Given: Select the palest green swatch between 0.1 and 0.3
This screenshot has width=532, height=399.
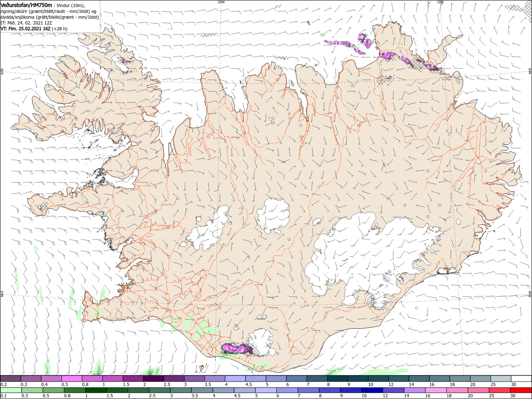Looking at the screenshot, I should pyautogui.click(x=11, y=390).
